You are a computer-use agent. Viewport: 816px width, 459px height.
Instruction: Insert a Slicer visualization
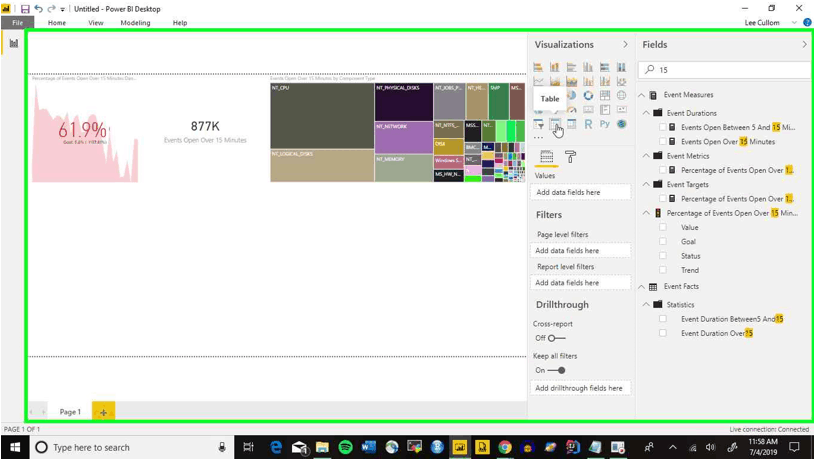538,124
